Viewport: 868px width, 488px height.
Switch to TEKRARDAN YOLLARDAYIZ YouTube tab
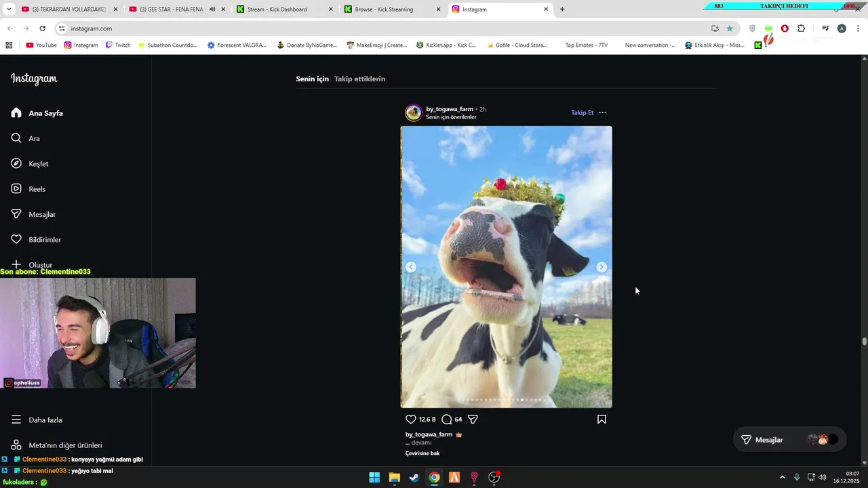(70, 9)
